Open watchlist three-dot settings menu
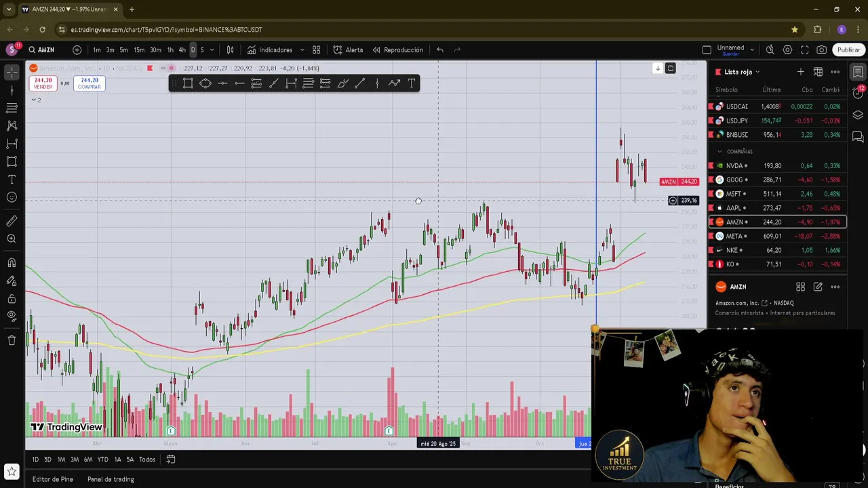Screen dimensions: 868x488 click(x=835, y=72)
